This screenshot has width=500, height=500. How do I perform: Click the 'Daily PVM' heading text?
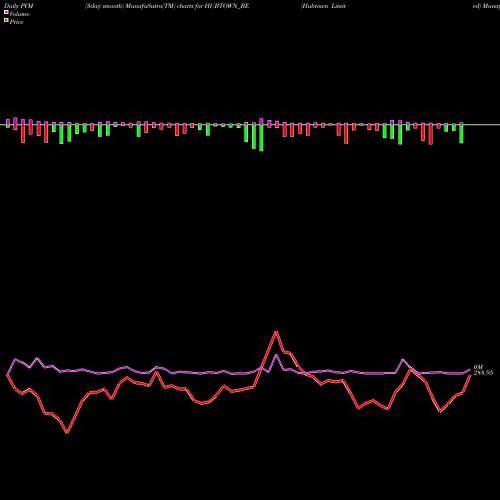(19, 6)
